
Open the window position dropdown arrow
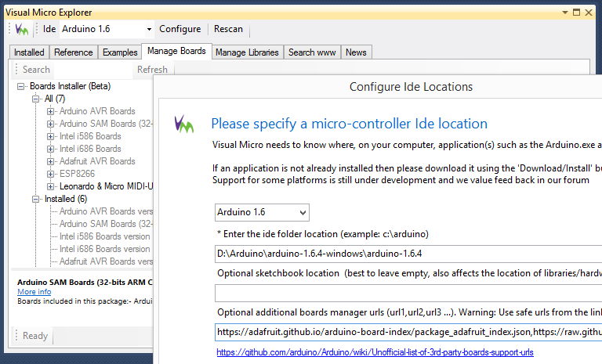coord(564,13)
